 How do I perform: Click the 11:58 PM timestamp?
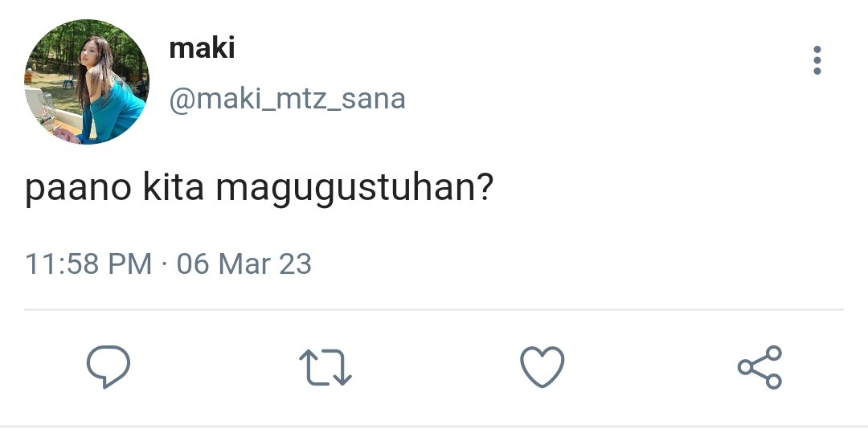tap(88, 264)
